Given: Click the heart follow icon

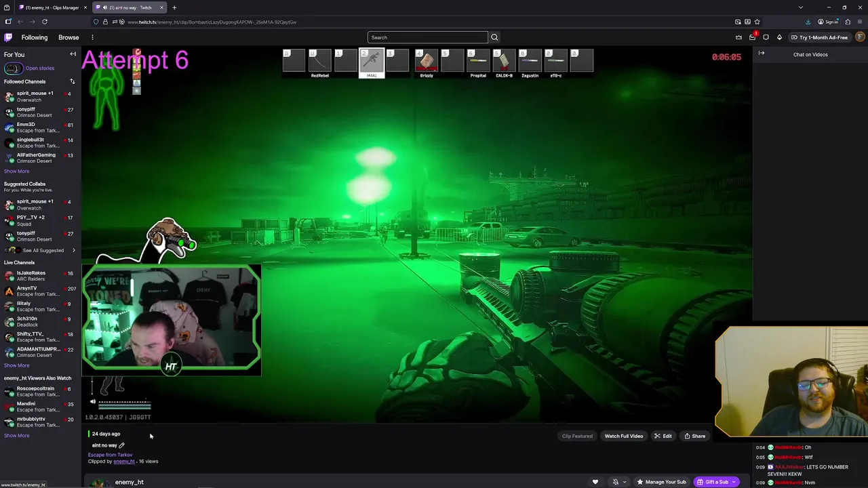Looking at the screenshot, I should click(x=595, y=482).
